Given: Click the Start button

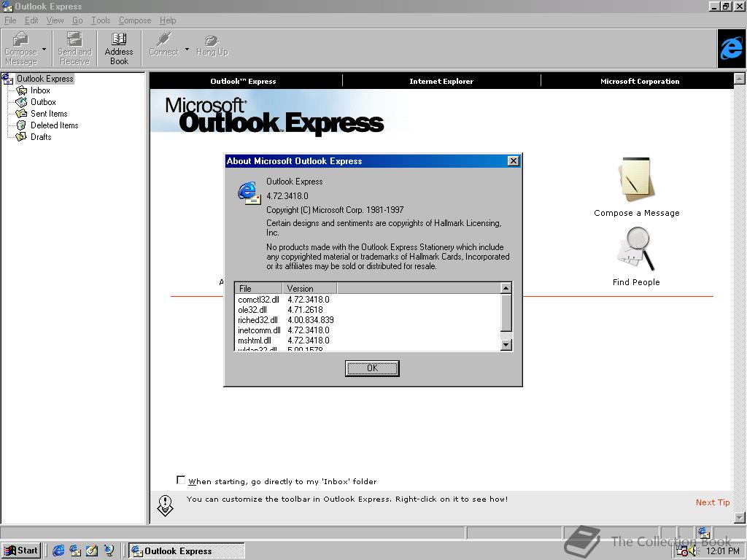Looking at the screenshot, I should coord(21,551).
